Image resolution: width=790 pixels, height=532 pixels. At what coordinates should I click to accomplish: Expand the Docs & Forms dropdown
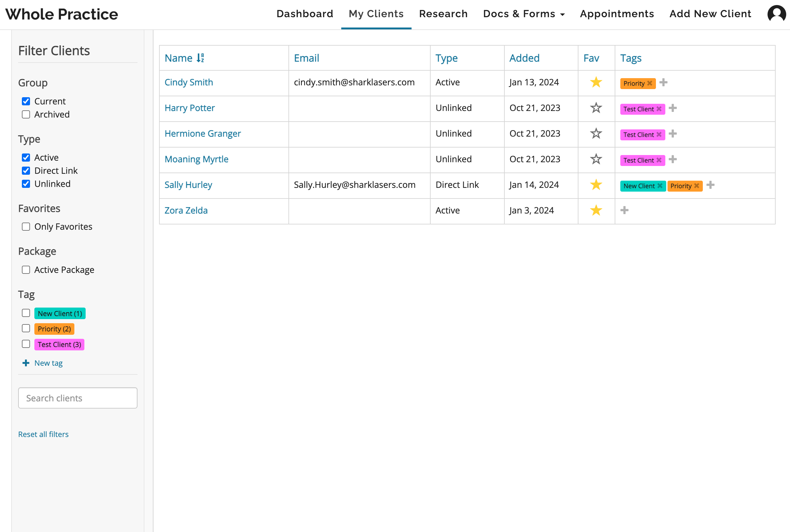click(x=523, y=14)
